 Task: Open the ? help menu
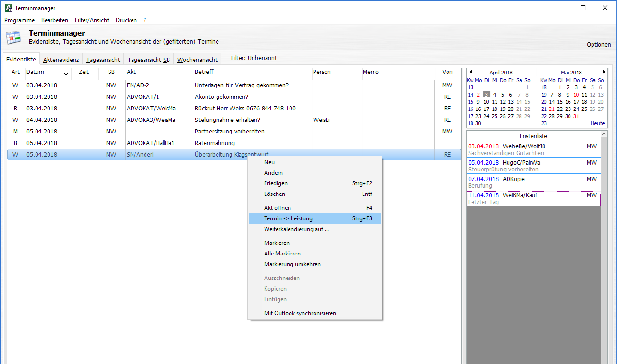tap(145, 20)
